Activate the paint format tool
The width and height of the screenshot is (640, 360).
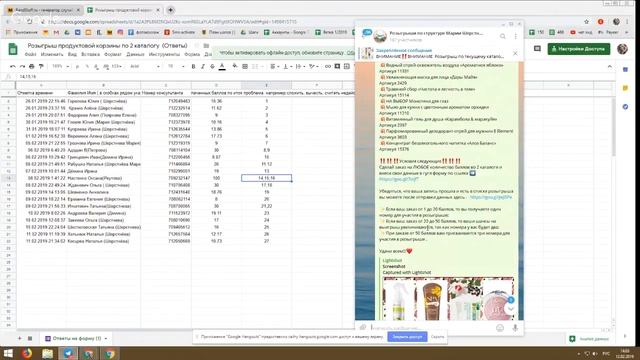(41, 67)
